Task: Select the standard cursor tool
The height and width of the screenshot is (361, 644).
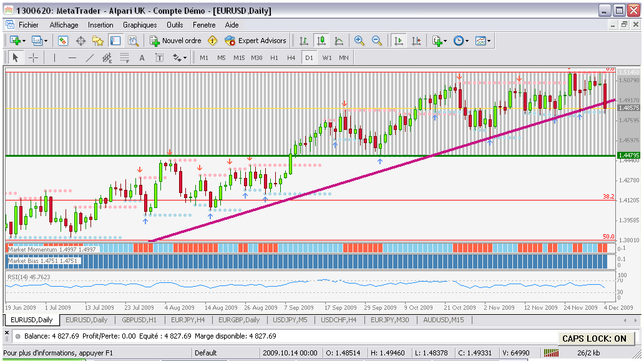Action: (16, 58)
